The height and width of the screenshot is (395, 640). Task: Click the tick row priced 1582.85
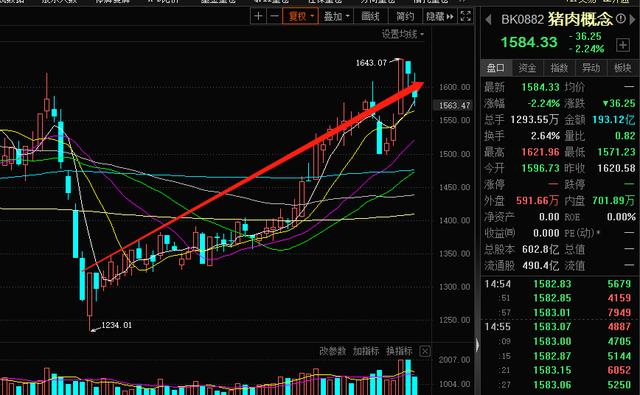pos(559,298)
